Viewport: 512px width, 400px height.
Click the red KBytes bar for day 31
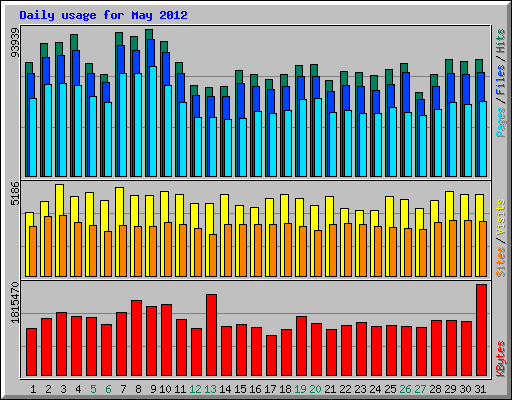click(481, 330)
